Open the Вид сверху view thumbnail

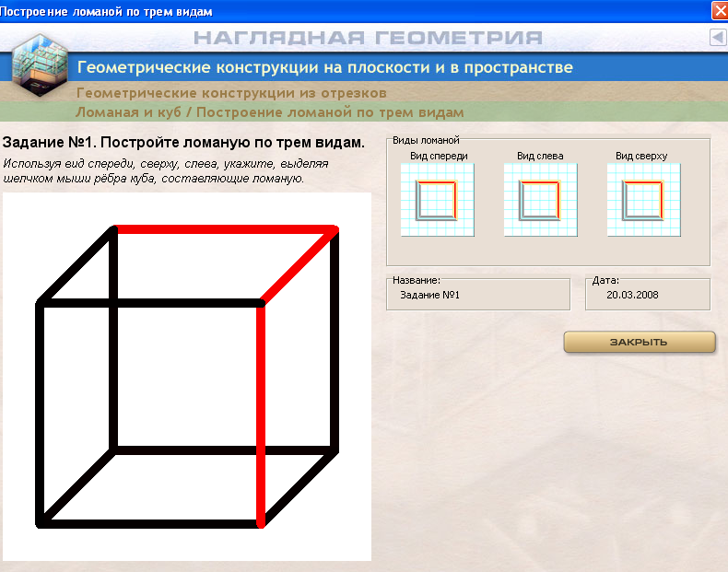click(643, 200)
